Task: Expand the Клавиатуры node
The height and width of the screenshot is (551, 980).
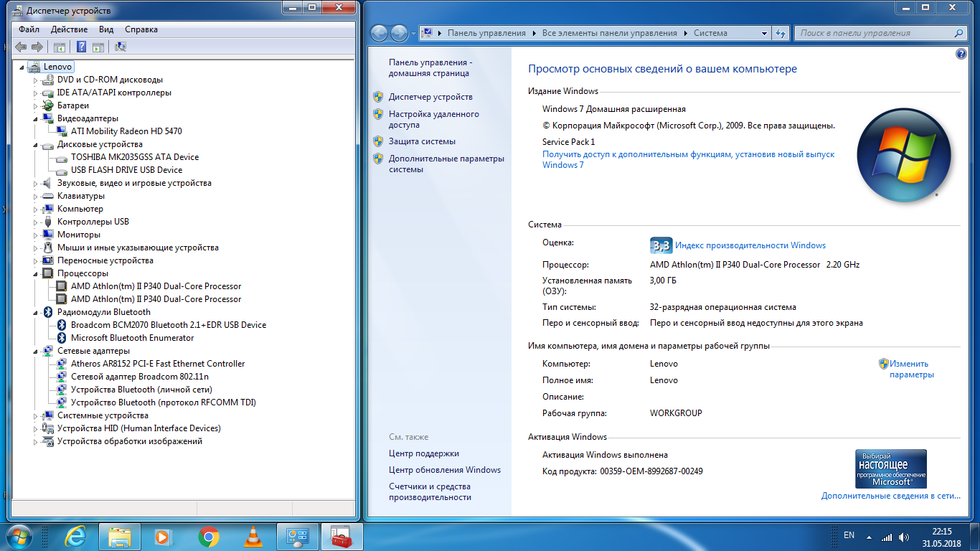Action: [x=36, y=196]
